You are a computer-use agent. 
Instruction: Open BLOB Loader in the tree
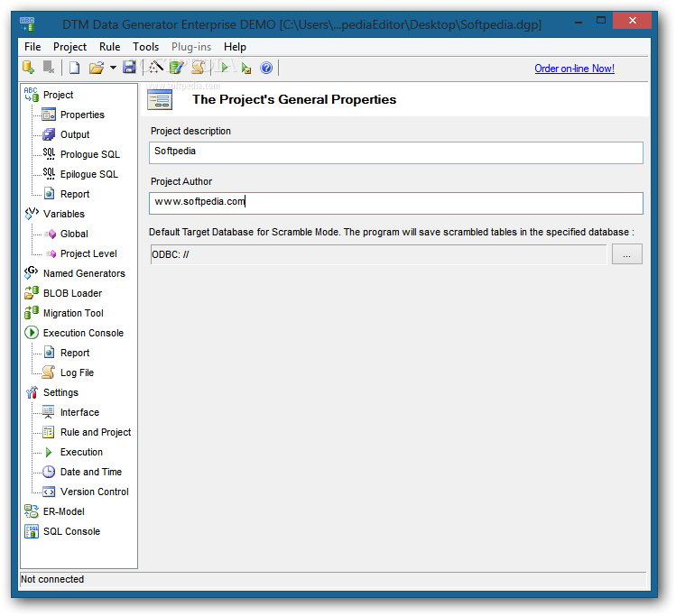tap(72, 293)
